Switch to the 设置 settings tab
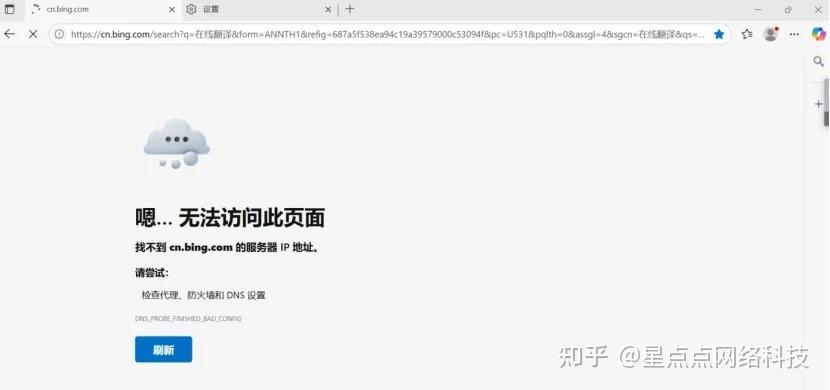The image size is (830, 390). pos(259,9)
